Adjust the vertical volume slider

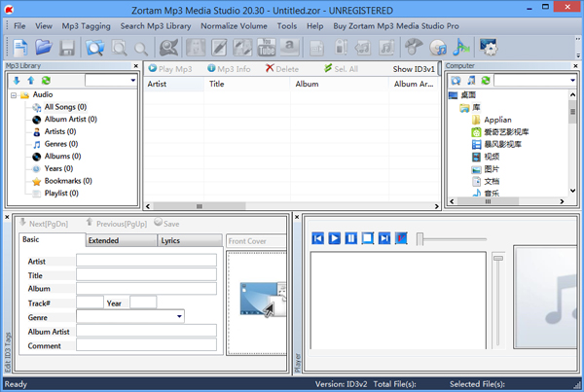tap(498, 258)
